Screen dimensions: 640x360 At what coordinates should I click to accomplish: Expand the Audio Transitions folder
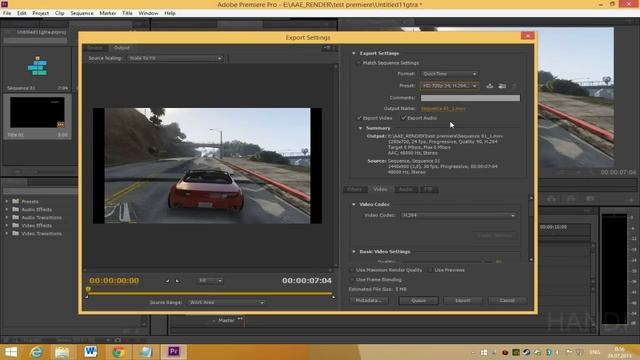click(x=7, y=218)
